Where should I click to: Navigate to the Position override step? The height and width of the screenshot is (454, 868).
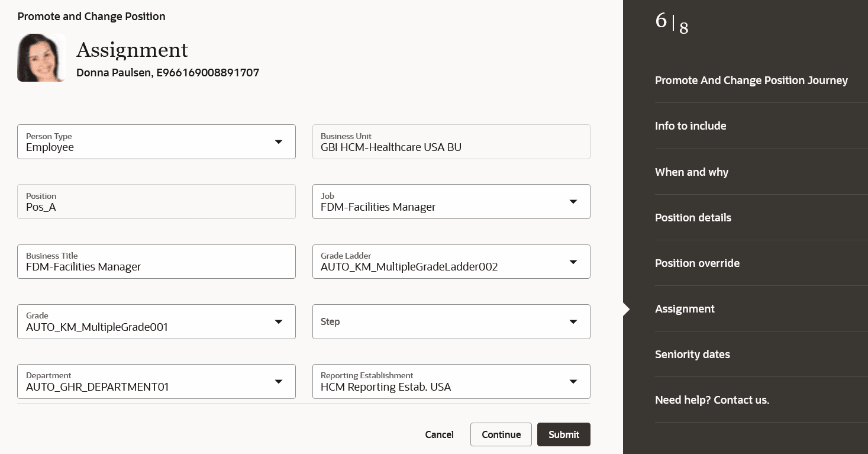pos(697,263)
